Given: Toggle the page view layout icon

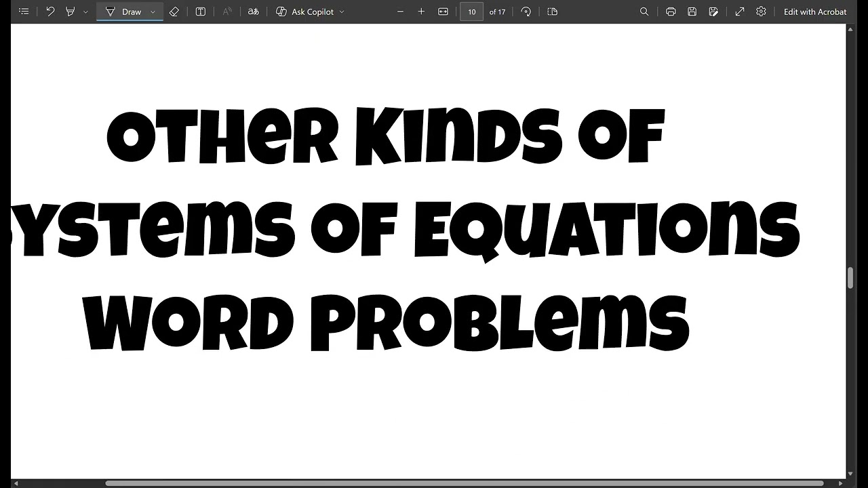Looking at the screenshot, I should tap(552, 12).
